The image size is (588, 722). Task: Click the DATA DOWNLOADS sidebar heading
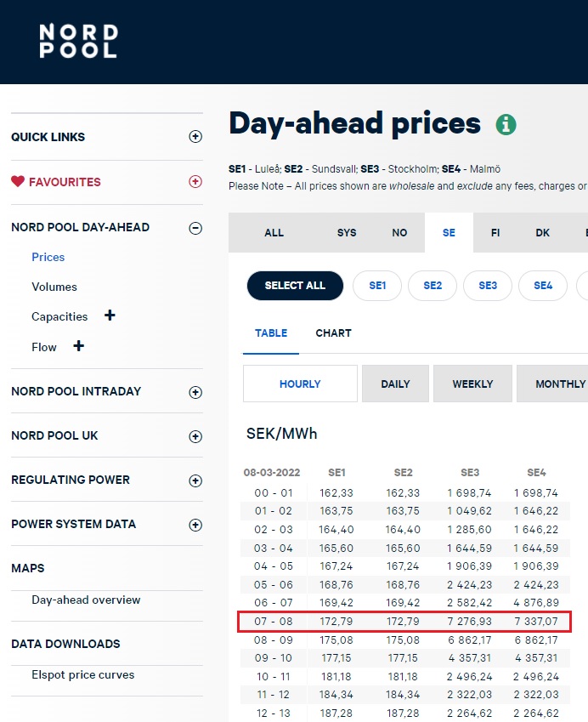(65, 644)
